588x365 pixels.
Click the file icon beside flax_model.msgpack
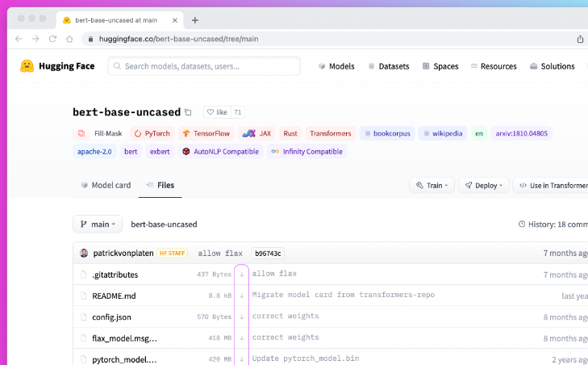click(x=84, y=338)
